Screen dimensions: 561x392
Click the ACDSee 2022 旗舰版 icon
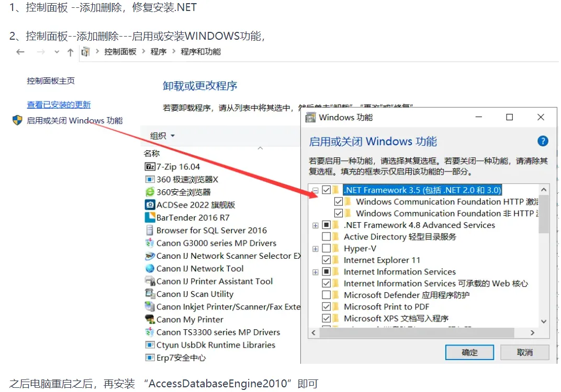[150, 205]
